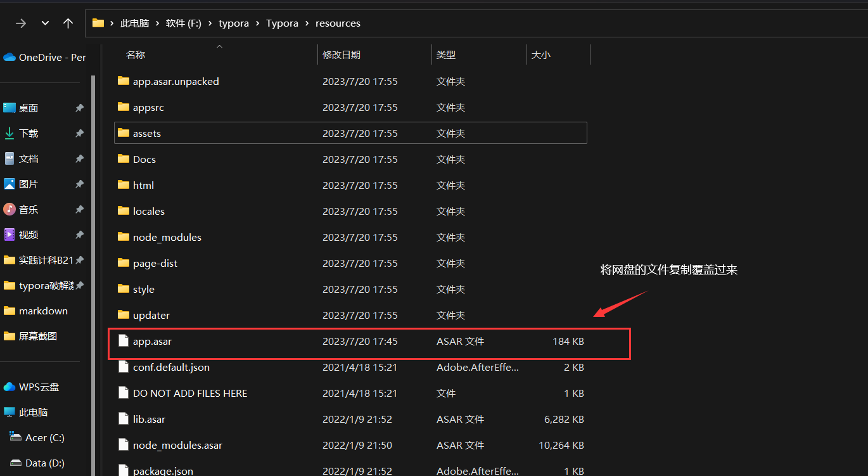Click the 184 KB size cell
The height and width of the screenshot is (476, 868).
(568, 341)
